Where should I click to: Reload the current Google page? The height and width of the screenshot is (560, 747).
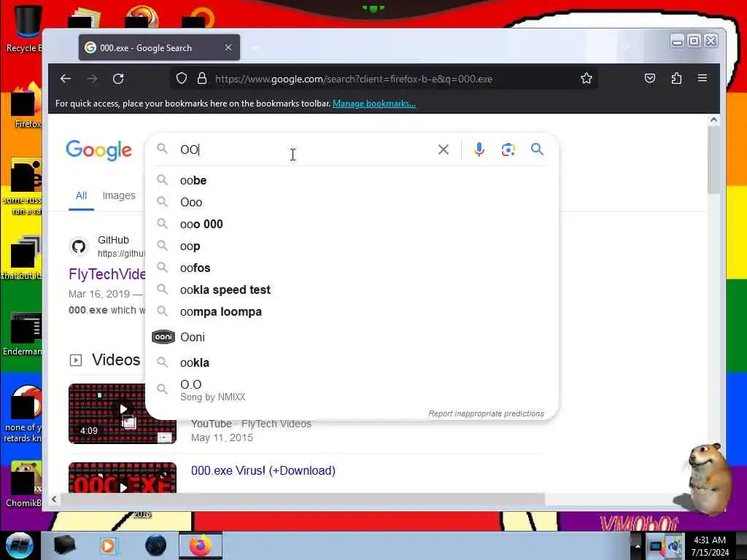[118, 79]
